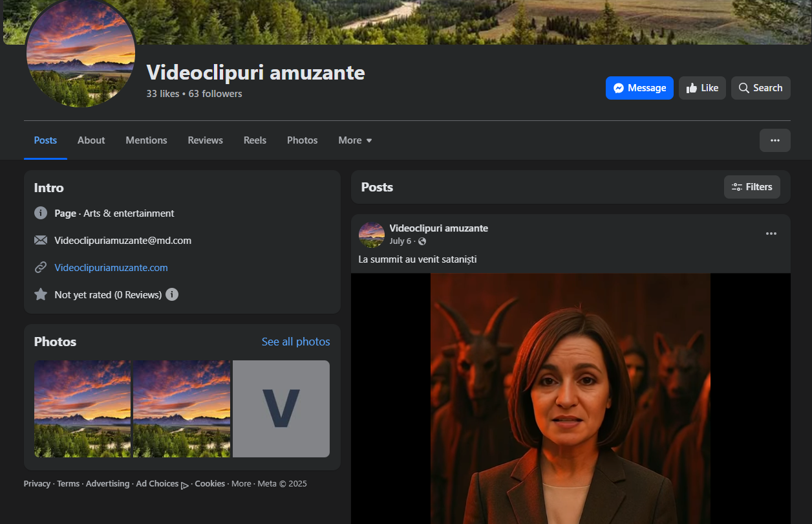Click the Privacy footer link

(x=37, y=483)
